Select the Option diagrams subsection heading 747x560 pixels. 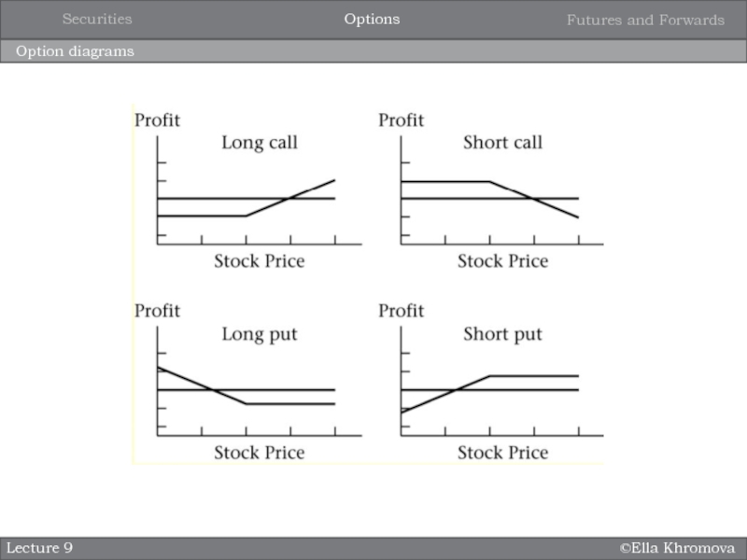click(x=74, y=51)
